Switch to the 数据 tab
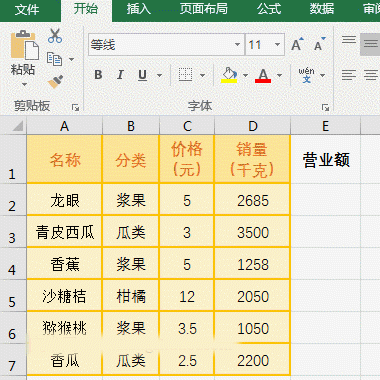Viewport: 380px width, 380px height. 322,9
